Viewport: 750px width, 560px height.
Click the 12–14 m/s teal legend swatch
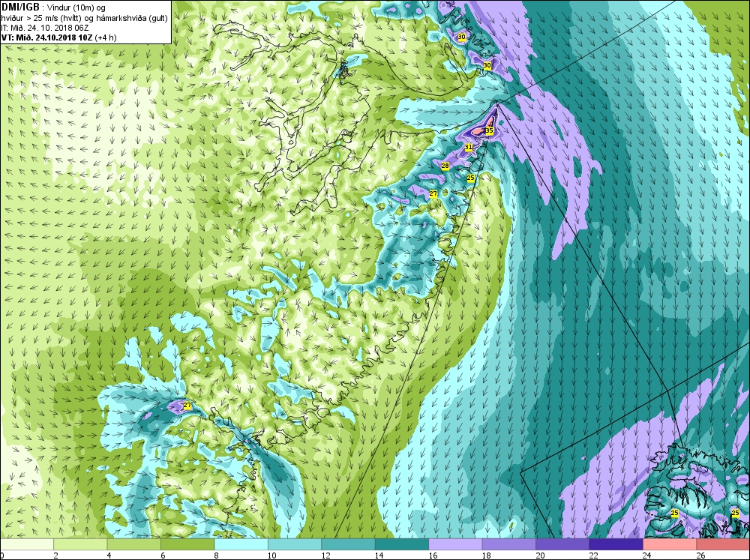(348, 544)
